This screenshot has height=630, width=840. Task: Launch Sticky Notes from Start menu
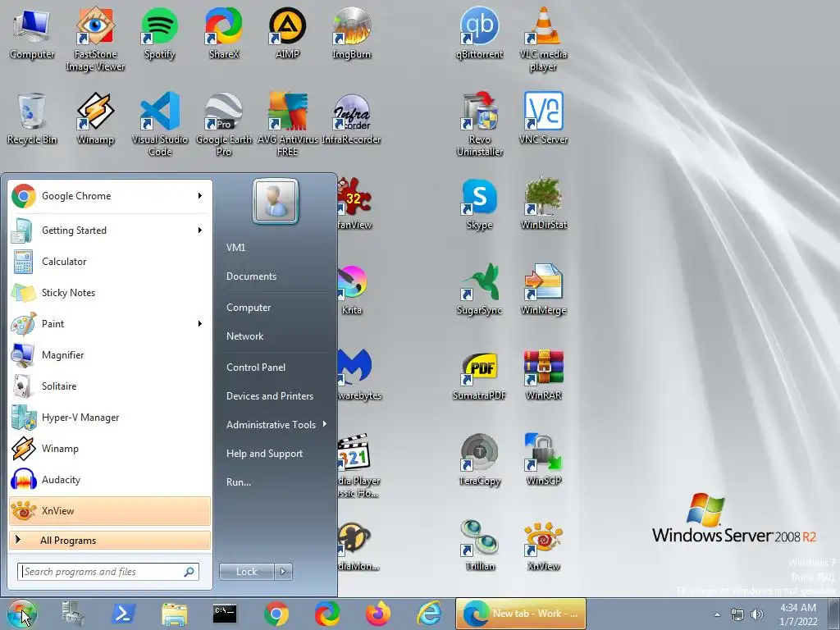pyautogui.click(x=110, y=293)
